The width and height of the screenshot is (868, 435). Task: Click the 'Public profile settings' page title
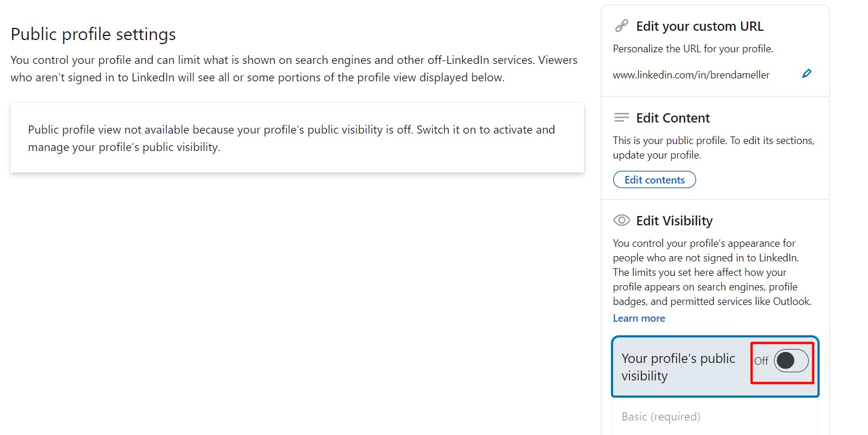93,34
